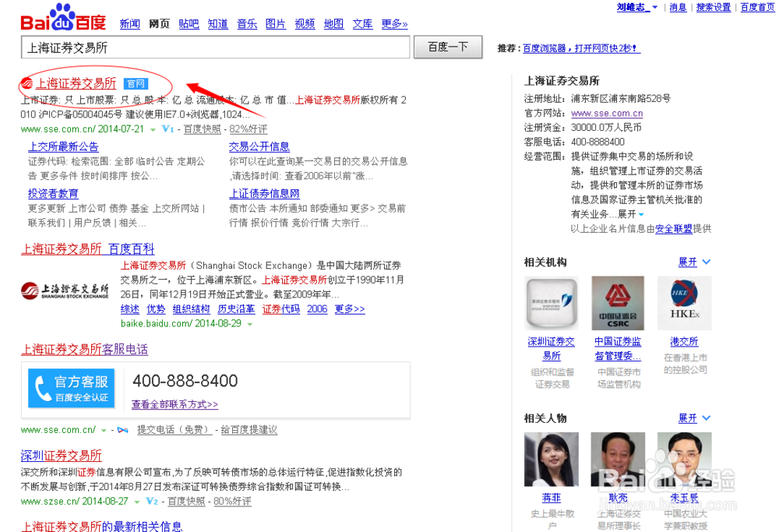The height and width of the screenshot is (532, 779).
Task: Open 上证债券信息网 sublink
Action: [x=264, y=194]
